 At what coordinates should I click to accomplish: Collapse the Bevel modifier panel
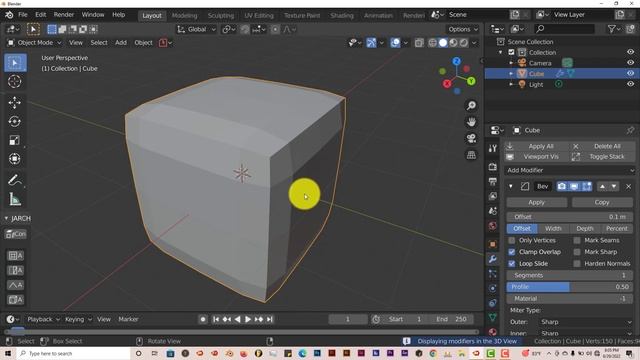511,187
